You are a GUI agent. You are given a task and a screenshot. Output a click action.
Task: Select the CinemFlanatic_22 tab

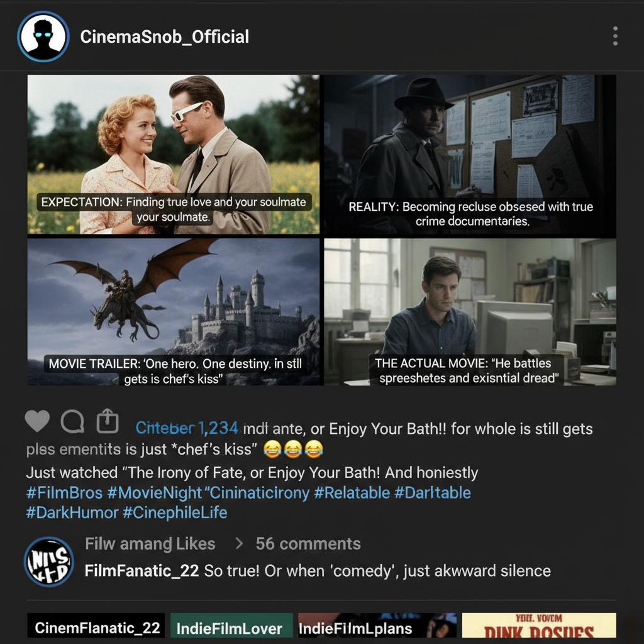pos(97,628)
